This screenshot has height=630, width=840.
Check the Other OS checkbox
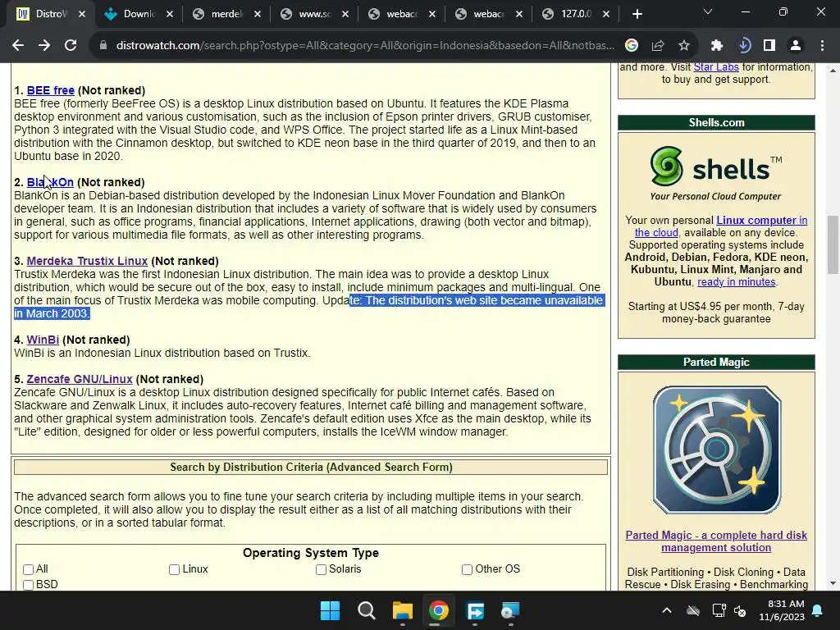point(467,569)
